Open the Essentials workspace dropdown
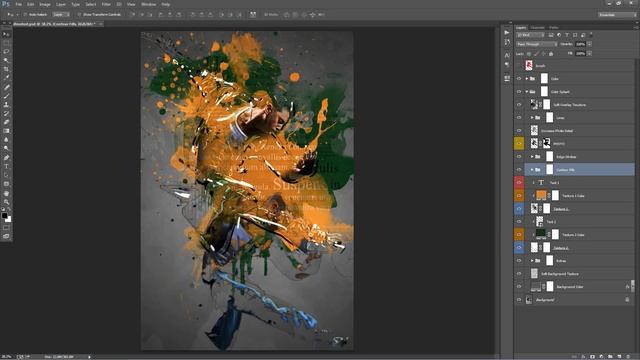This screenshot has width=640, height=360. (x=617, y=14)
